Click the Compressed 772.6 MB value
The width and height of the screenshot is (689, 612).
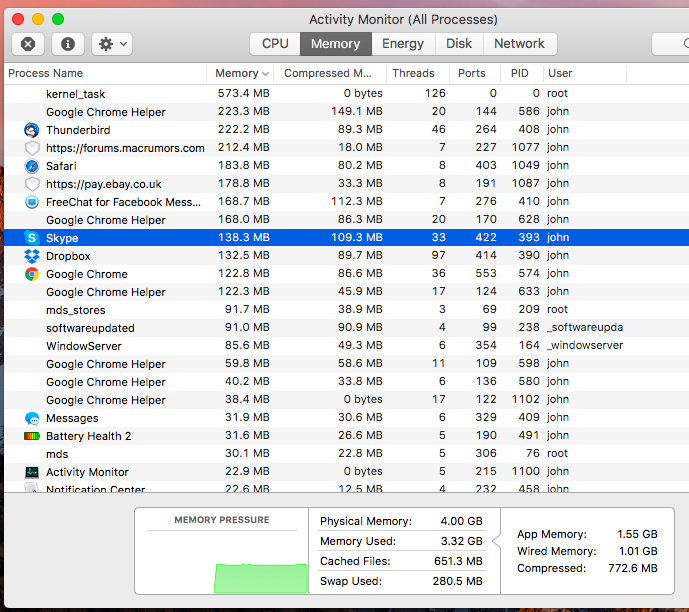pyautogui.click(x=633, y=569)
